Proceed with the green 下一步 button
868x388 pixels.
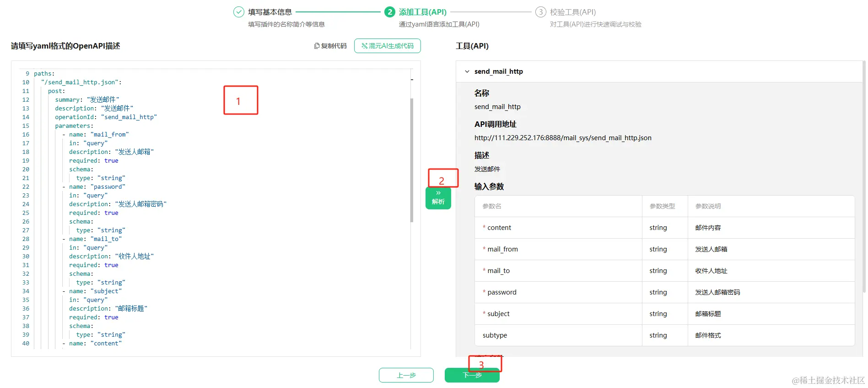click(472, 375)
